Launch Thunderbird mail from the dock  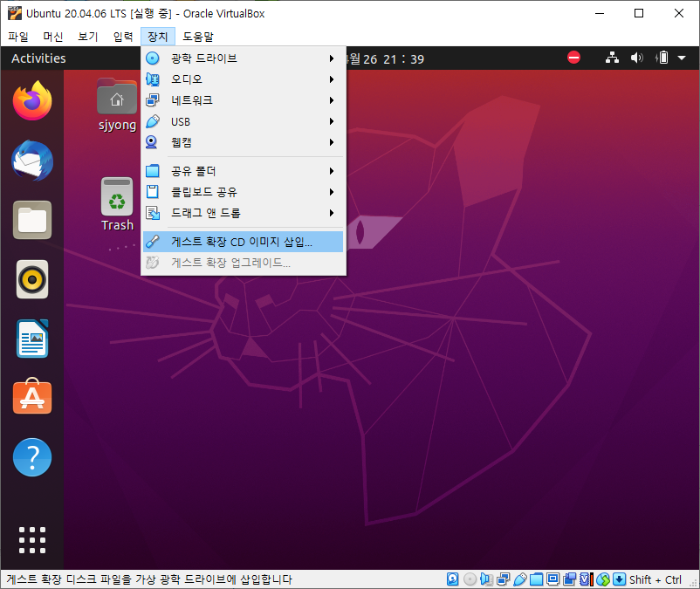(32, 161)
